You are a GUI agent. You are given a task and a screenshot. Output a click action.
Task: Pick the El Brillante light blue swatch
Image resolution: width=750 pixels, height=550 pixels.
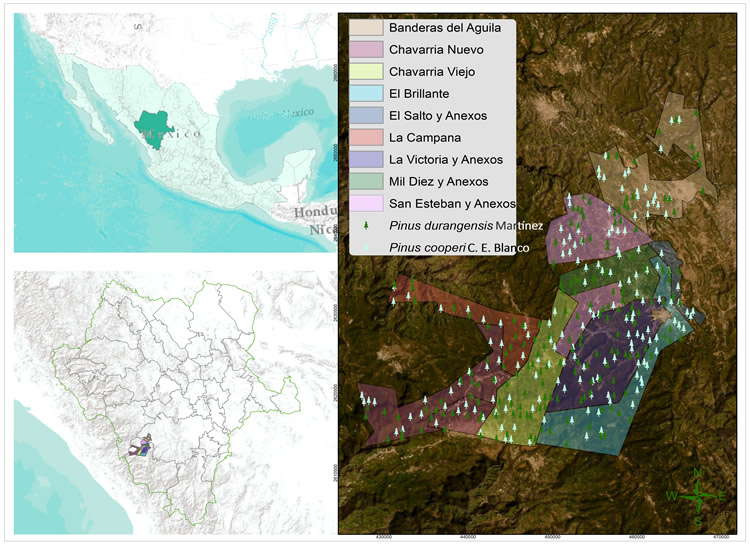coord(365,94)
